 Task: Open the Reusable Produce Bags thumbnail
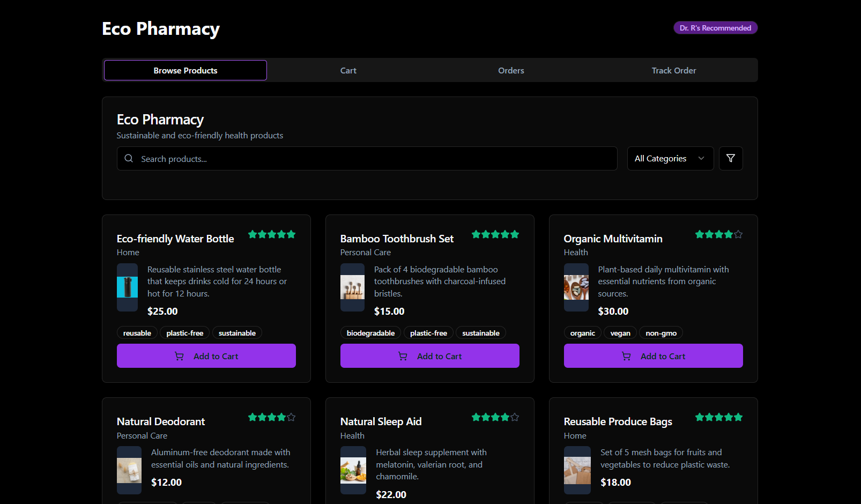(x=577, y=470)
